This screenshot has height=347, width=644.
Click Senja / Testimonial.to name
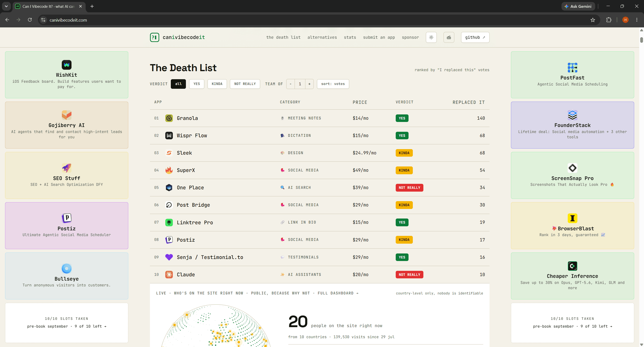coord(210,257)
